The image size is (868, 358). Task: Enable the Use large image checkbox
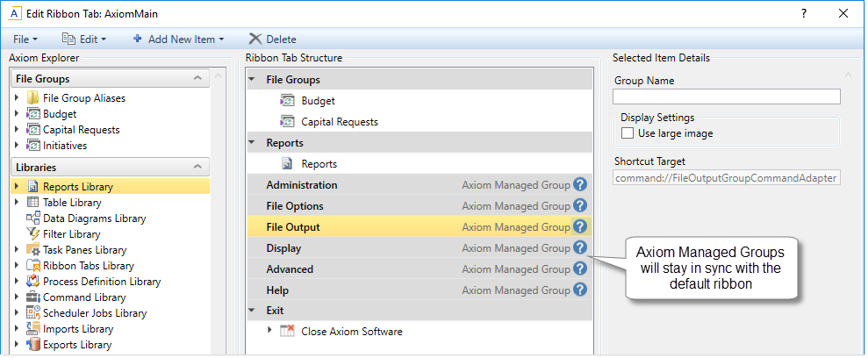point(628,133)
